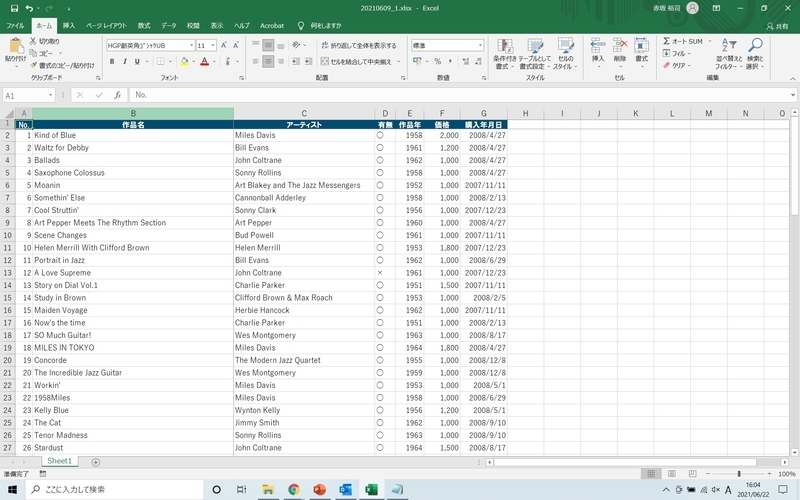
Task: Click the Undo arrow icon
Action: (29, 8)
